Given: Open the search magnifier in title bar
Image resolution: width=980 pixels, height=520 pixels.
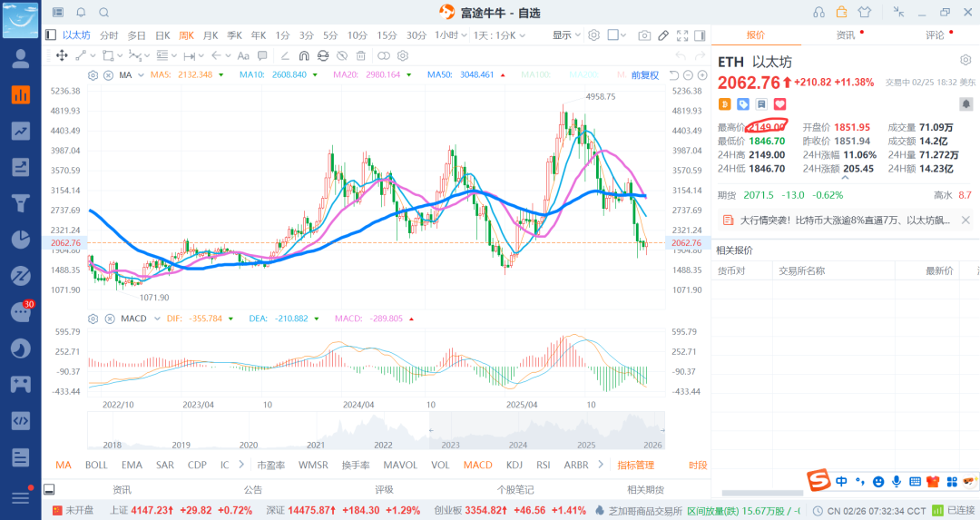Looking at the screenshot, I should click(103, 12).
